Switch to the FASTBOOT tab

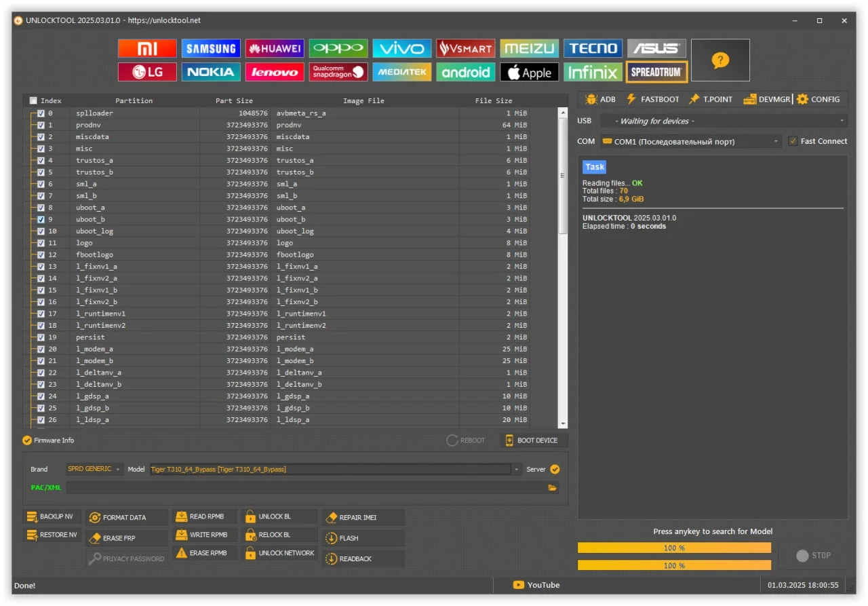652,99
